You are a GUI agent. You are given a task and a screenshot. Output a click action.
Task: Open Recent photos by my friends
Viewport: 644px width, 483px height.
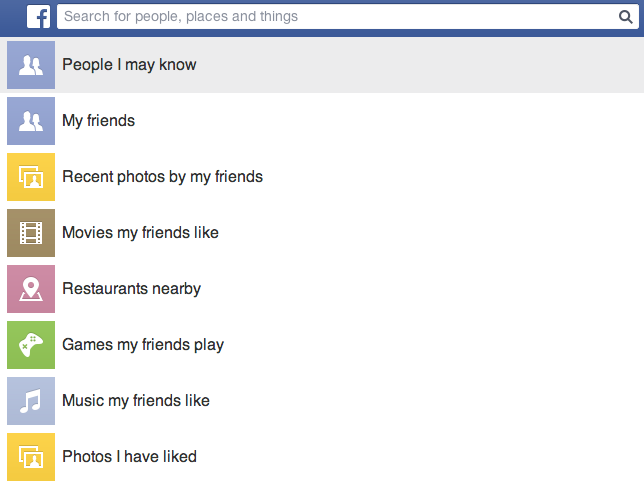(x=162, y=177)
